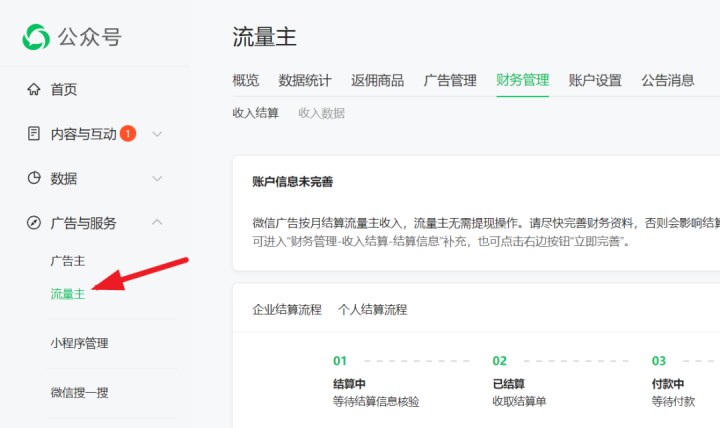Expand the 内容与互动 menu chevron

[157, 133]
